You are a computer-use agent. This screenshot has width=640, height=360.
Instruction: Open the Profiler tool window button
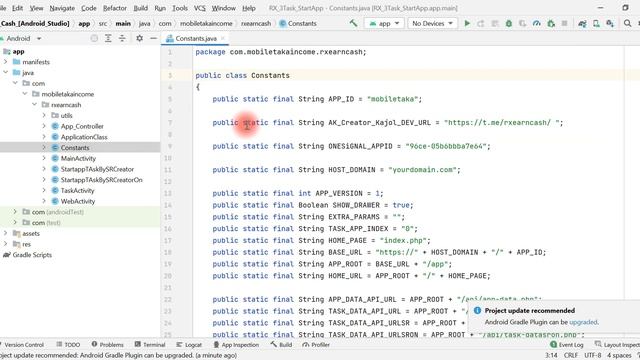tap(316, 345)
